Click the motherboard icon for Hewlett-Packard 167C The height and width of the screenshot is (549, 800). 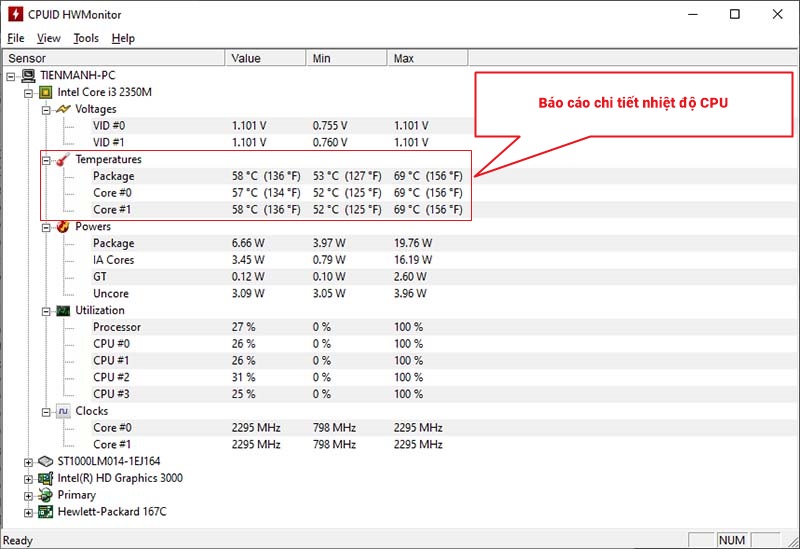click(45, 512)
